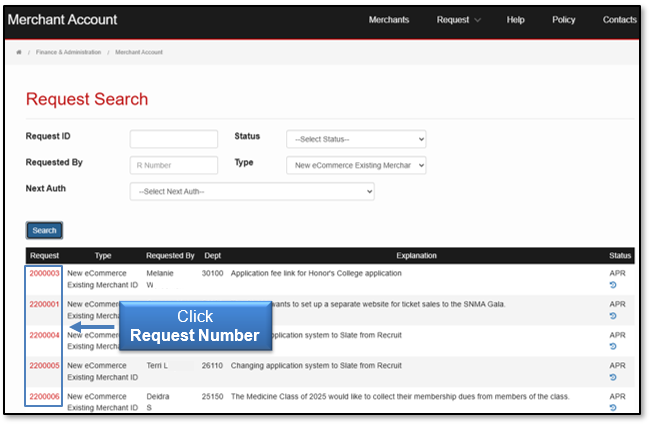Image resolution: width=651 pixels, height=424 pixels.
Task: Click the Type column header
Action: (103, 255)
